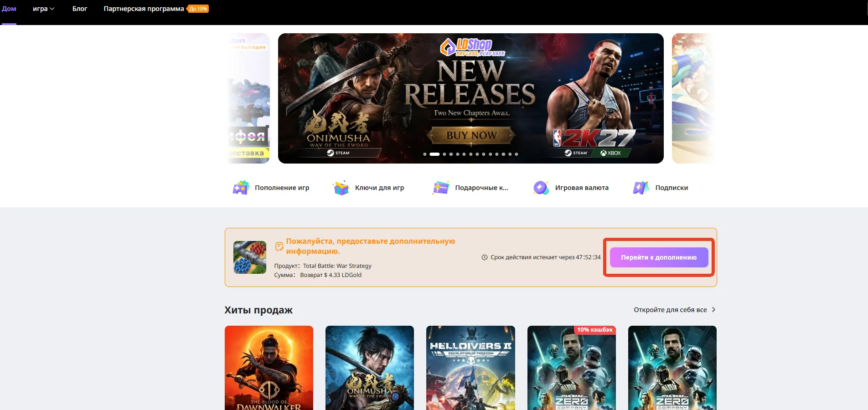Click BUY NOW on the New Releases banner
The height and width of the screenshot is (410, 868).
click(471, 135)
